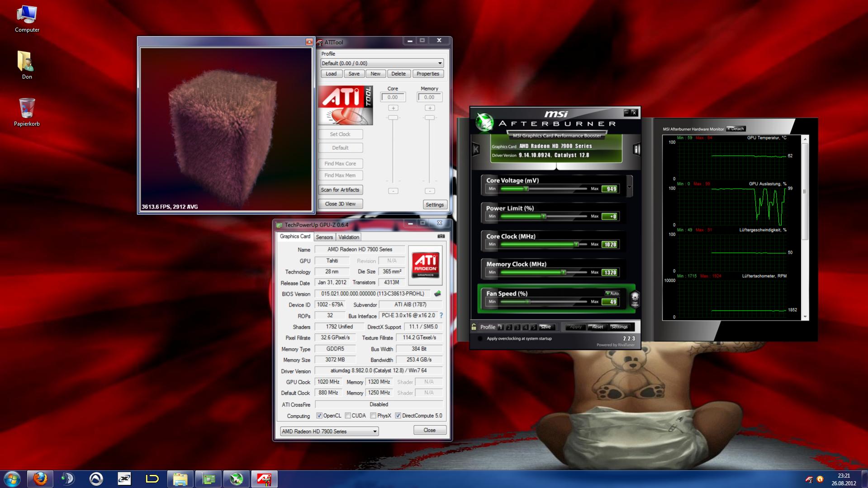Open the Papierkorb recycle bin icon

point(27,112)
